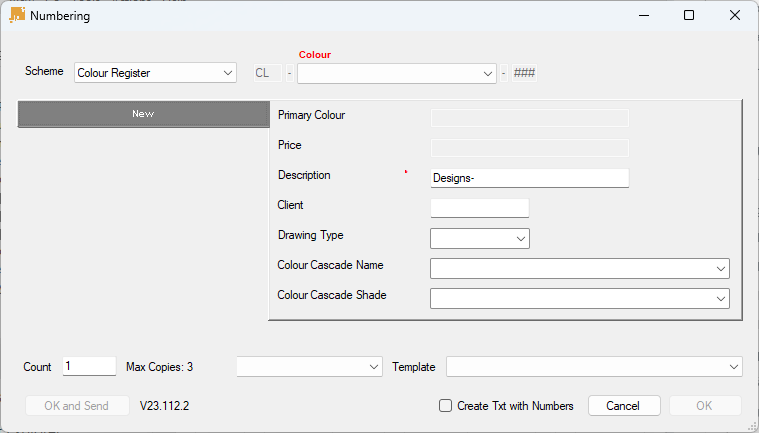Screen dimensions: 759x433
Task: Enable Create Txt with Numbers checkbox
Action: (x=445, y=405)
